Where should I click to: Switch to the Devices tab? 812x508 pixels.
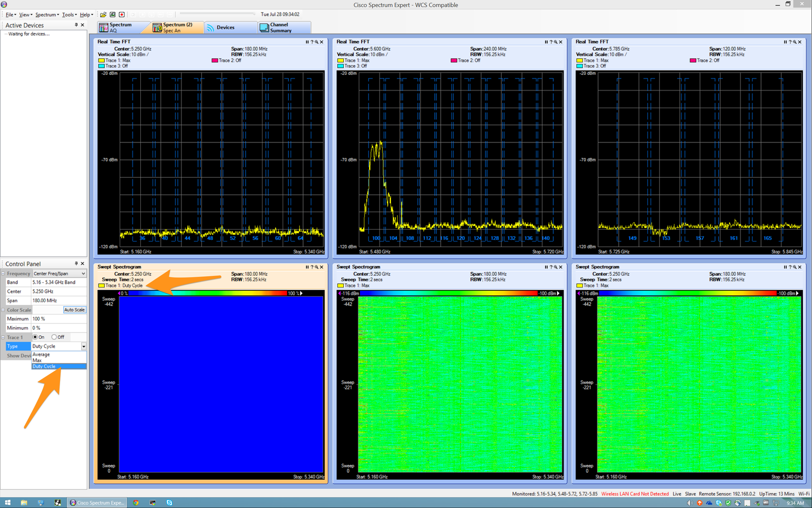tap(231, 28)
